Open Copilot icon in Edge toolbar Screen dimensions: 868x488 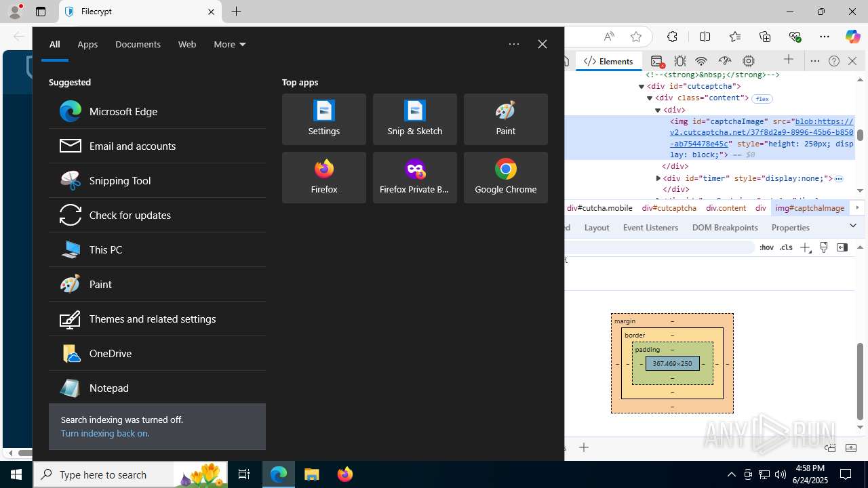852,37
